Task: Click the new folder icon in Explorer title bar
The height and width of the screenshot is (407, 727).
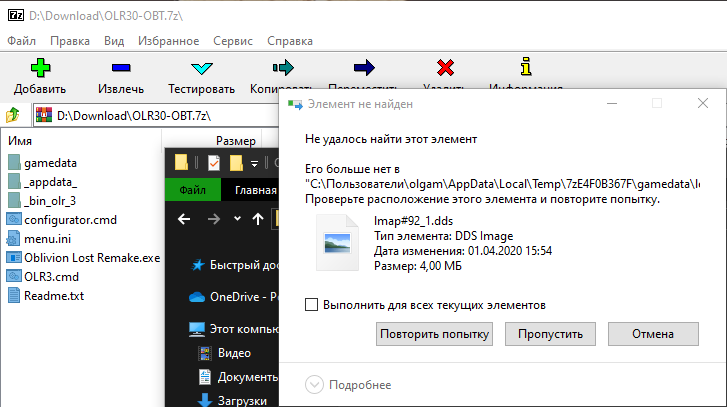Action: (x=236, y=163)
